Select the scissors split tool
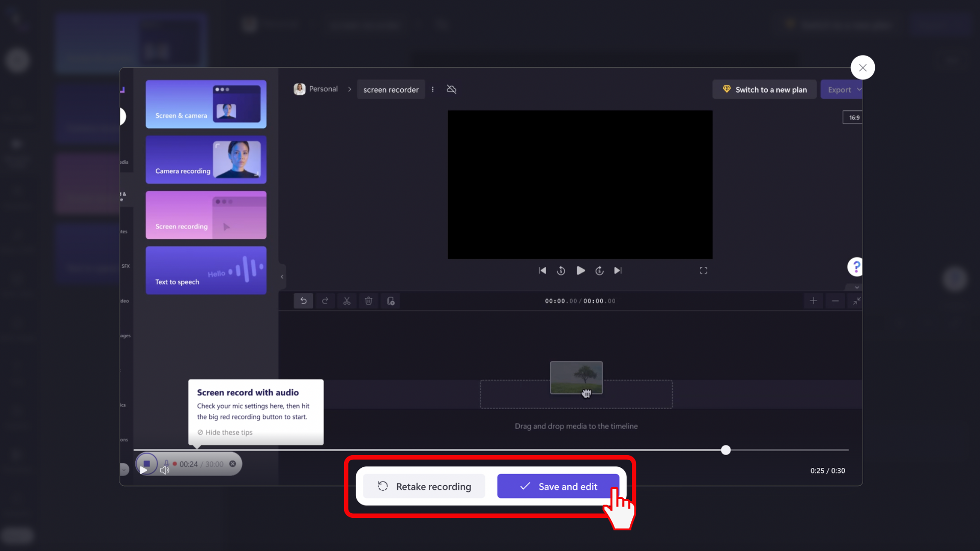980x551 pixels. [347, 300]
